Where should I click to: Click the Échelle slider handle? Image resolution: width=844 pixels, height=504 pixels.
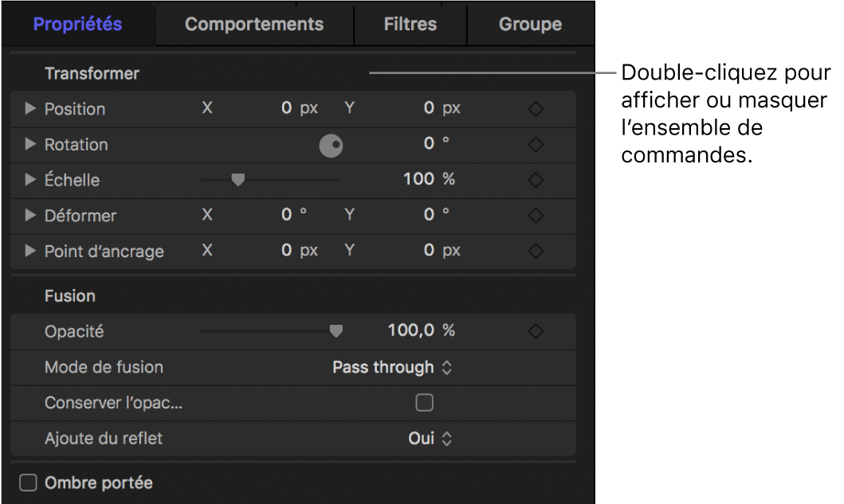click(237, 180)
